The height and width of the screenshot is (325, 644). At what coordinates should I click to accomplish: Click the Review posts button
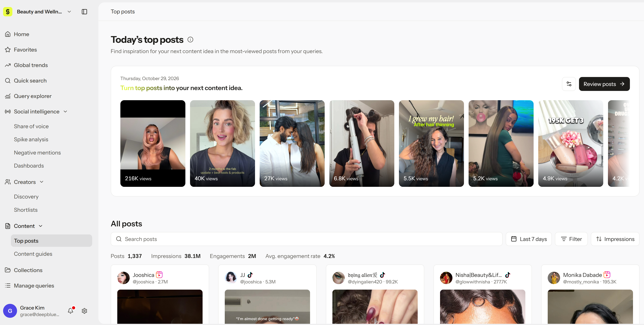pos(604,84)
